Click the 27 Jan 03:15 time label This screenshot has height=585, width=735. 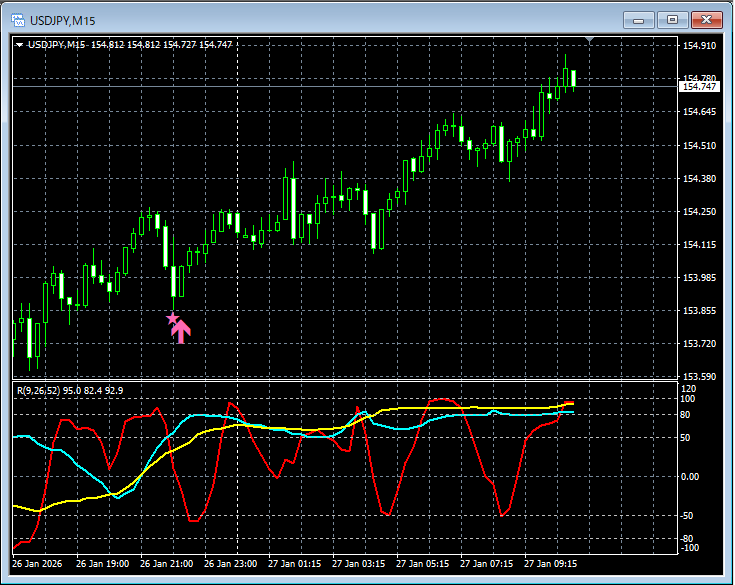pos(361,563)
